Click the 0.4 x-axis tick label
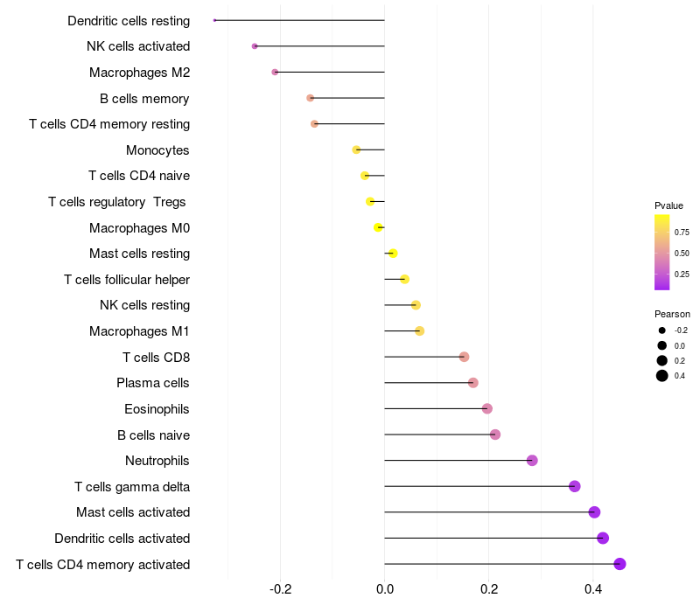Image resolution: width=700 pixels, height=612 pixels. [x=593, y=589]
